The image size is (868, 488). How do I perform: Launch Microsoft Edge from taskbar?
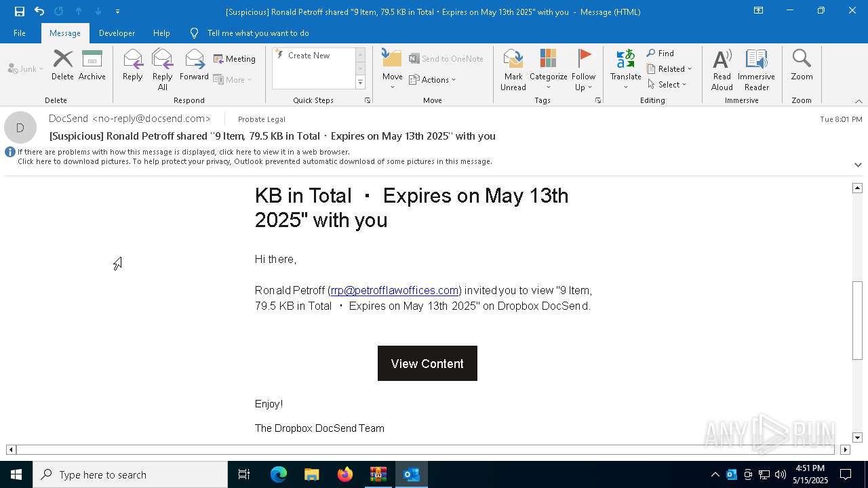pyautogui.click(x=279, y=474)
